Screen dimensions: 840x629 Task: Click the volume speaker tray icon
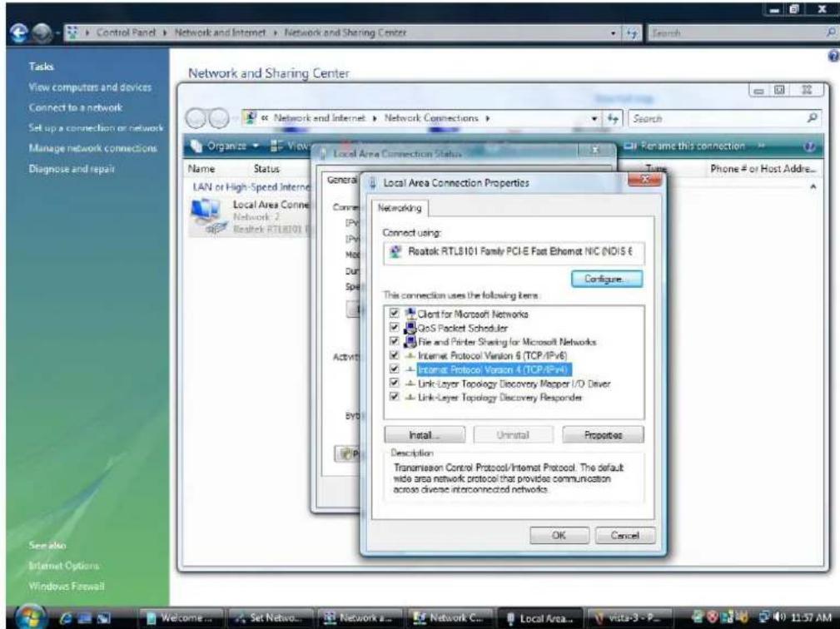coord(781,617)
